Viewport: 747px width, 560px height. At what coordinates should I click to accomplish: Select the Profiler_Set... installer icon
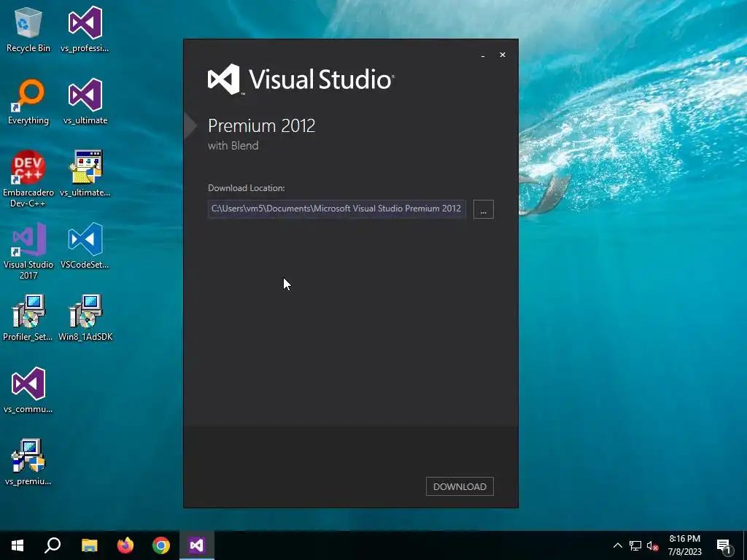click(28, 318)
